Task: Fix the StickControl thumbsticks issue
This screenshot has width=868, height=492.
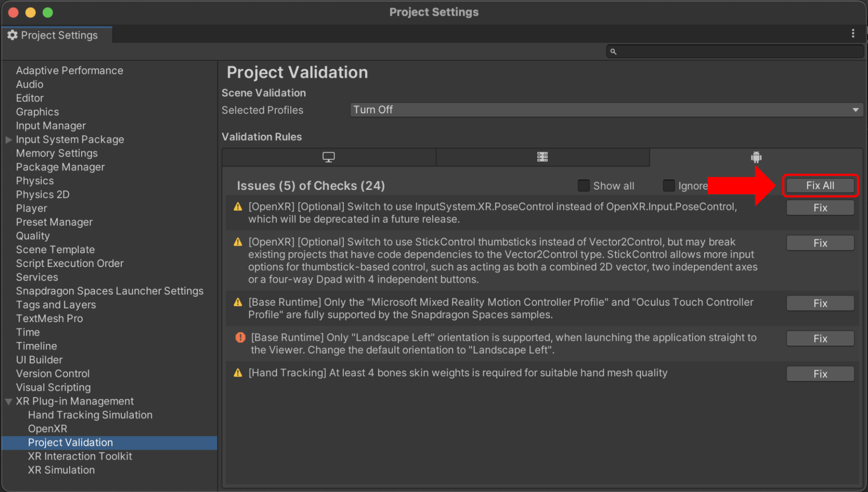Action: (820, 243)
